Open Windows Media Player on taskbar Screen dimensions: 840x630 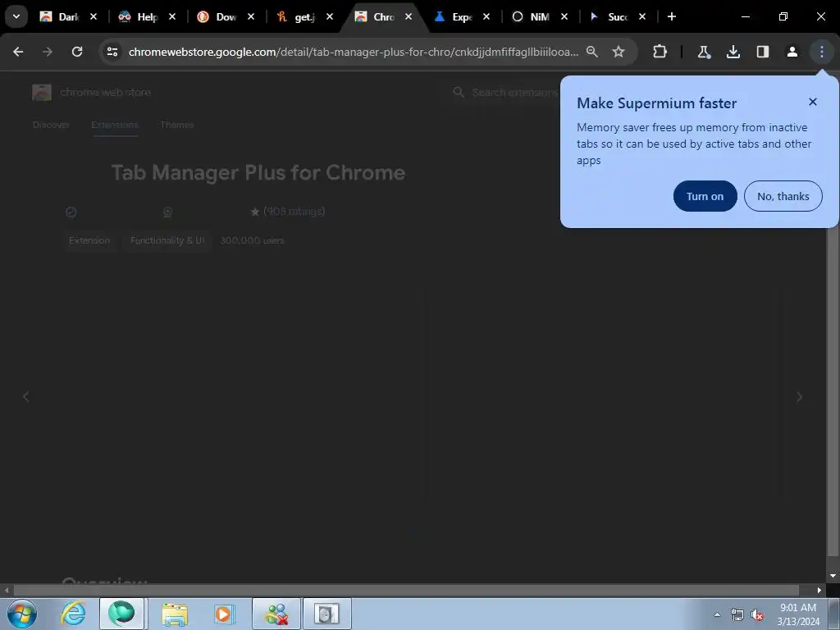coord(224,614)
